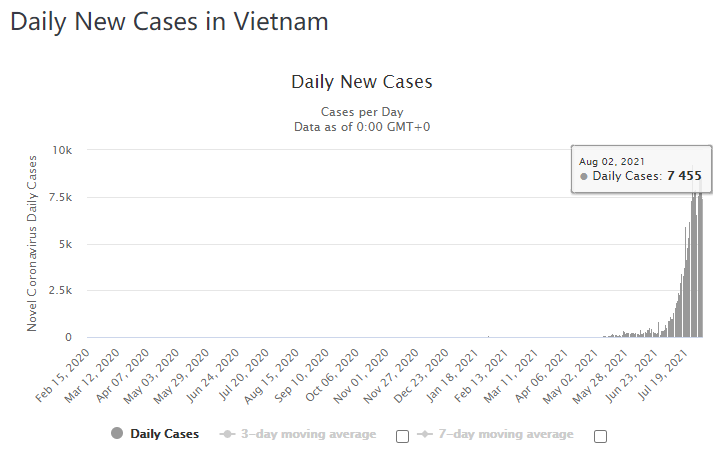Click the Cases per Day subtitle

[x=361, y=111]
